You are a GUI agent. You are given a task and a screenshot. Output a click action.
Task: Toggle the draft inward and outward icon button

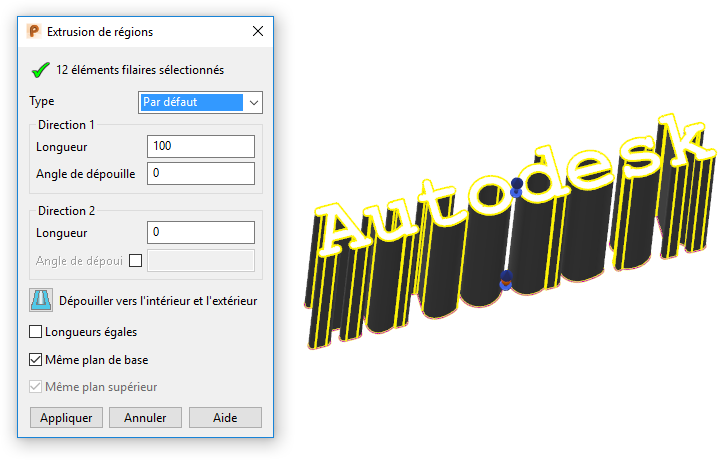point(41,300)
